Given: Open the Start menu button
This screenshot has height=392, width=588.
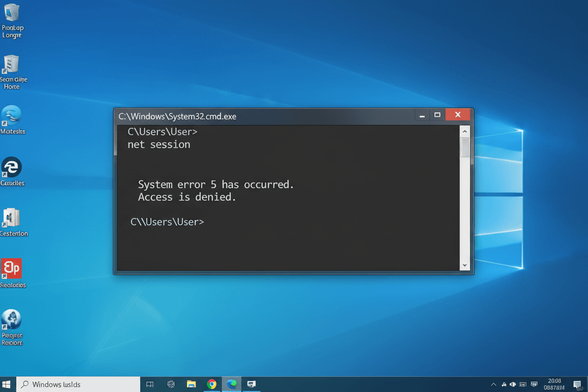Looking at the screenshot, I should point(6,384).
